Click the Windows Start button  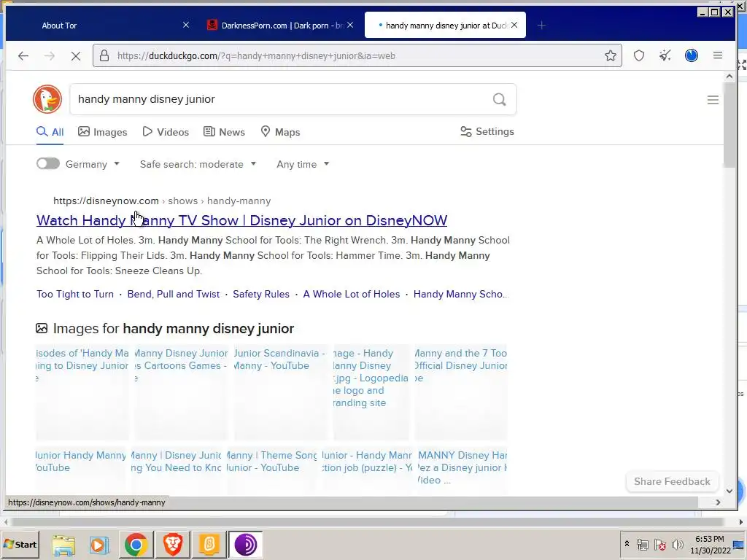(x=20, y=544)
